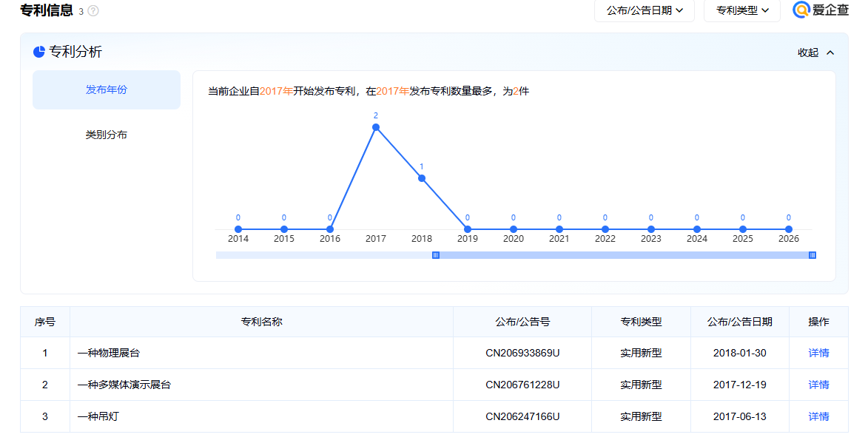Viewport: 868px width, 443px height.
Task: Click publication number CN206933869U
Action: [x=522, y=353]
